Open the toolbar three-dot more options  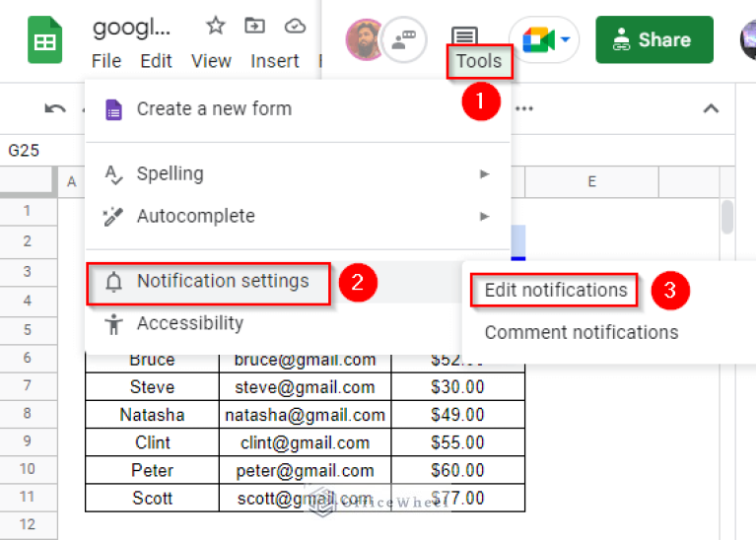(x=524, y=108)
